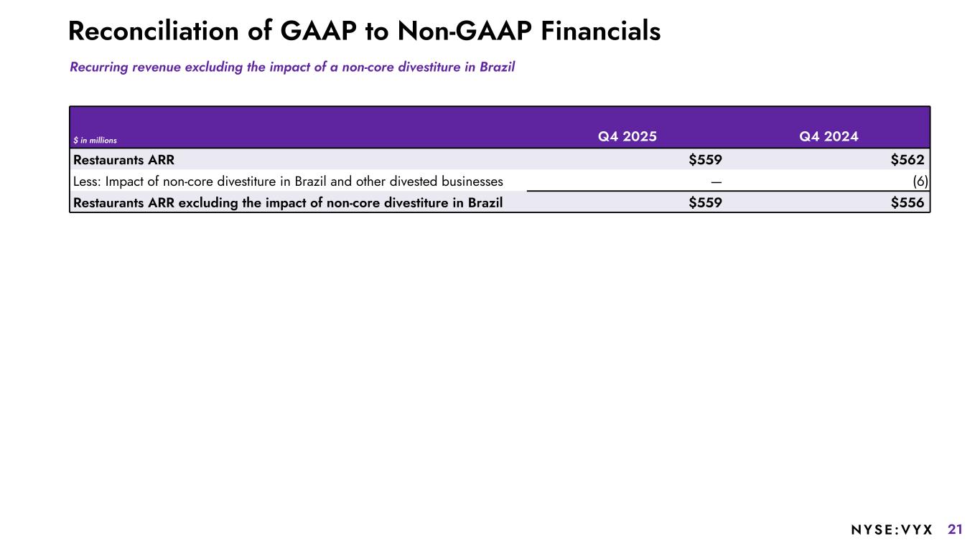The width and height of the screenshot is (980, 551).
Task: Select the "Restaurants ARR excluding the impact" row label
Action: point(288,202)
